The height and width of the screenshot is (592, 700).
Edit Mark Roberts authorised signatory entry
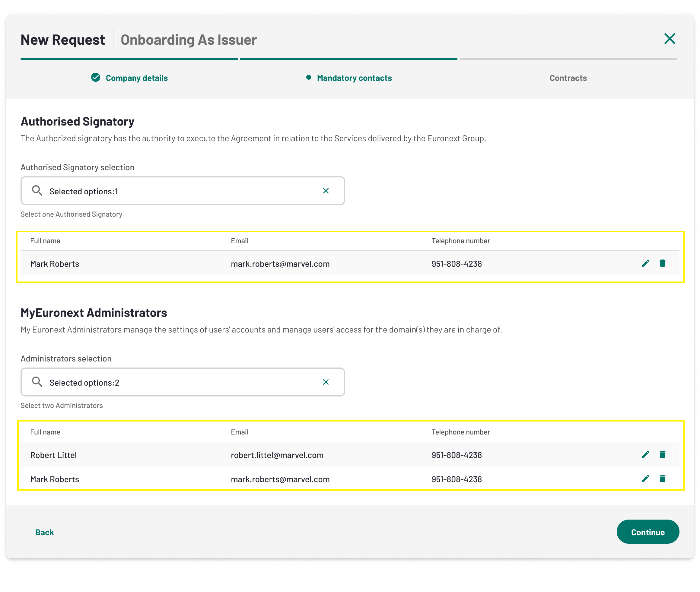point(645,263)
